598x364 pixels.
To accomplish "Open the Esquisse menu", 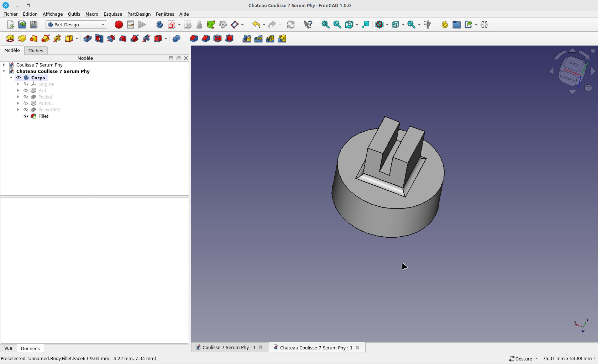I will point(112,14).
